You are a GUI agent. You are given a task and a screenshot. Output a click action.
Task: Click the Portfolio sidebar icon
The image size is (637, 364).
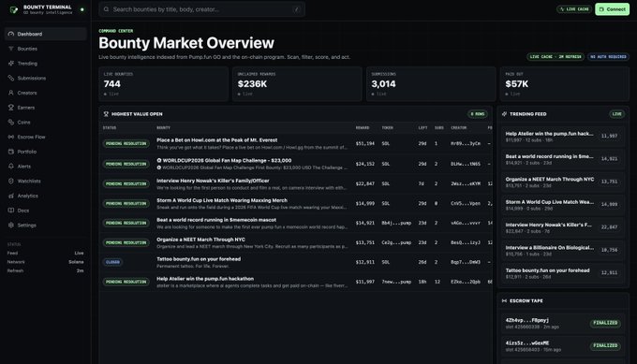pyautogui.click(x=11, y=152)
